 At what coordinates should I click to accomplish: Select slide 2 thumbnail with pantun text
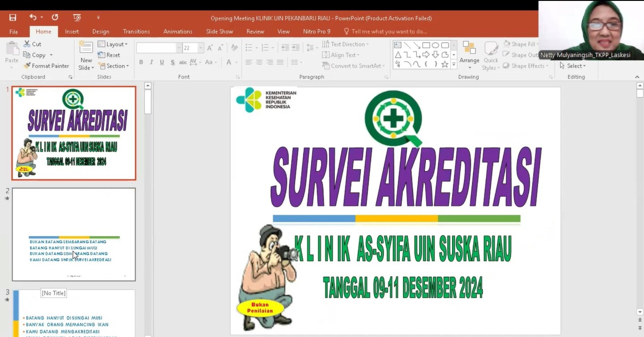tap(74, 234)
